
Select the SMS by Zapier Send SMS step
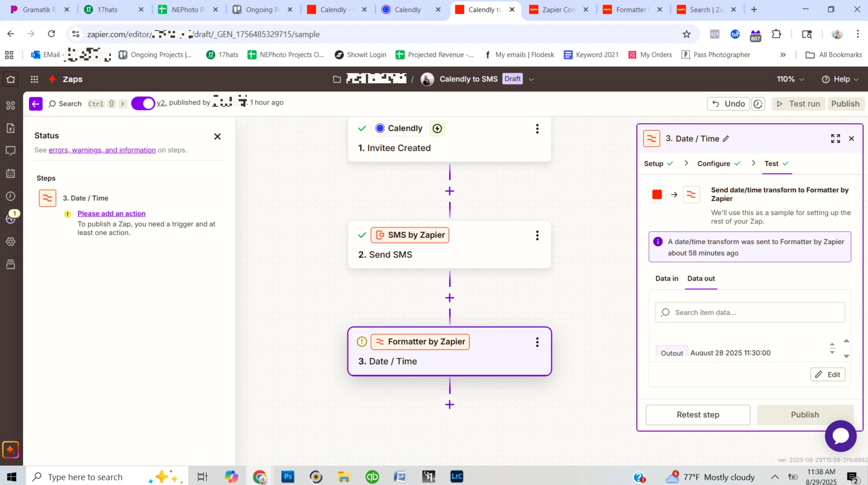tap(449, 245)
